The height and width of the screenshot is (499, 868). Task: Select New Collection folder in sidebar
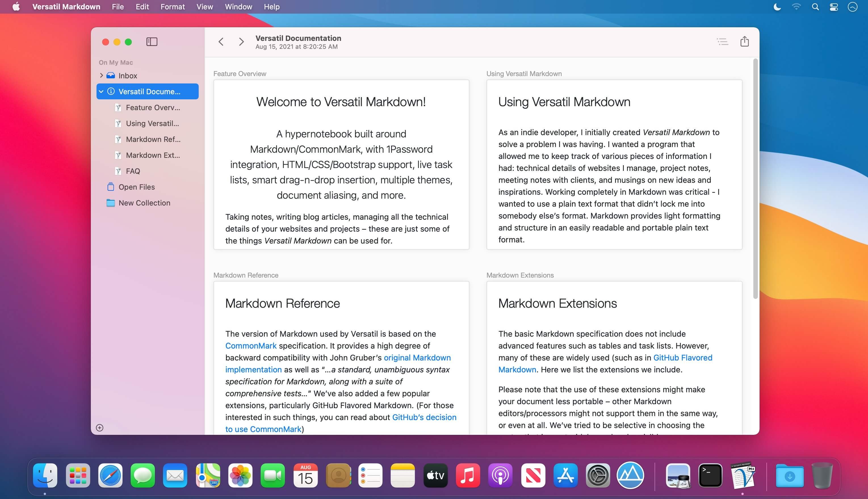coord(148,203)
